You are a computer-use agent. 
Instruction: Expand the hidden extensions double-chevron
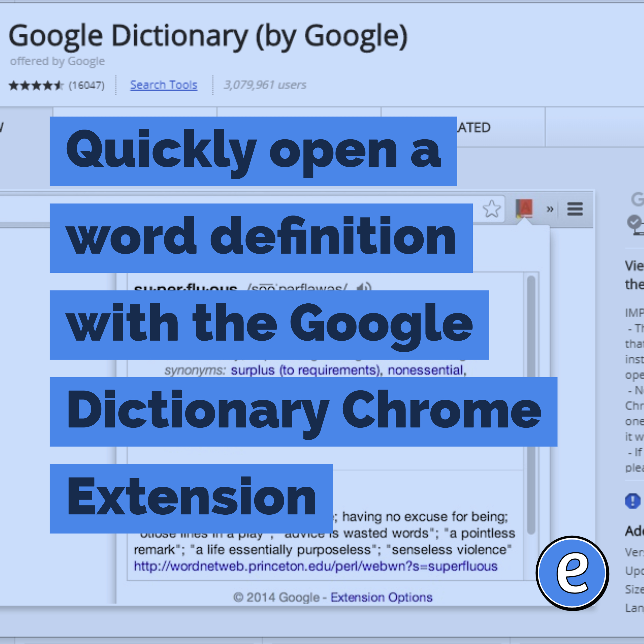(550, 209)
